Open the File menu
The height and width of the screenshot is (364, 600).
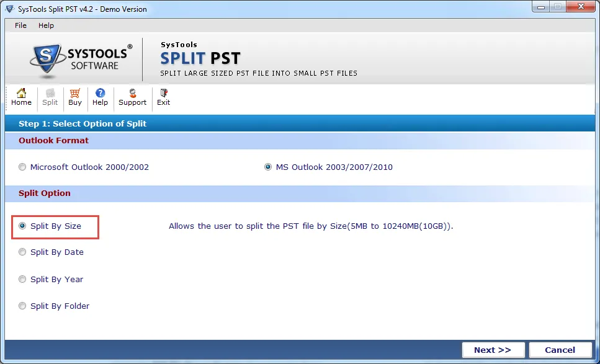click(20, 25)
